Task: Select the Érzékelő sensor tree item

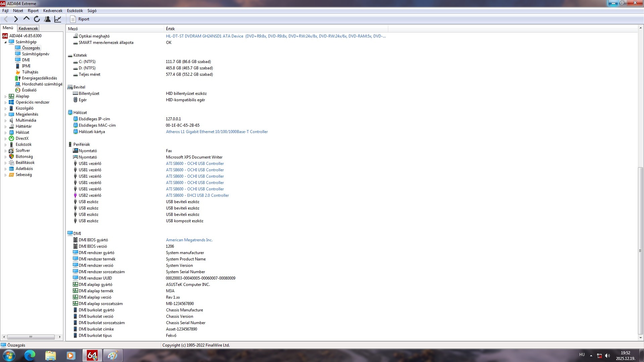Action: click(29, 90)
